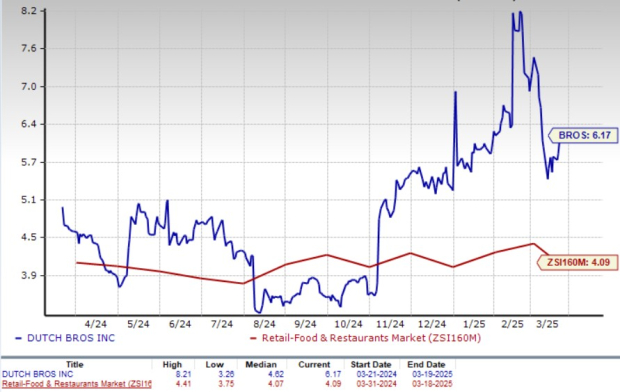This screenshot has height=392, width=620.
Task: Click the 3/25 x-axis label
Action: pos(547,324)
